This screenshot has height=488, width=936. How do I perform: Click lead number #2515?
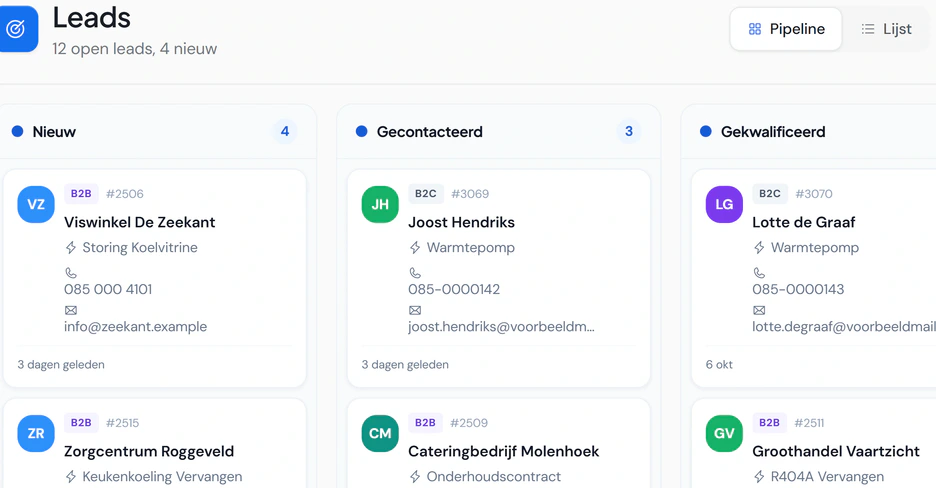point(122,423)
